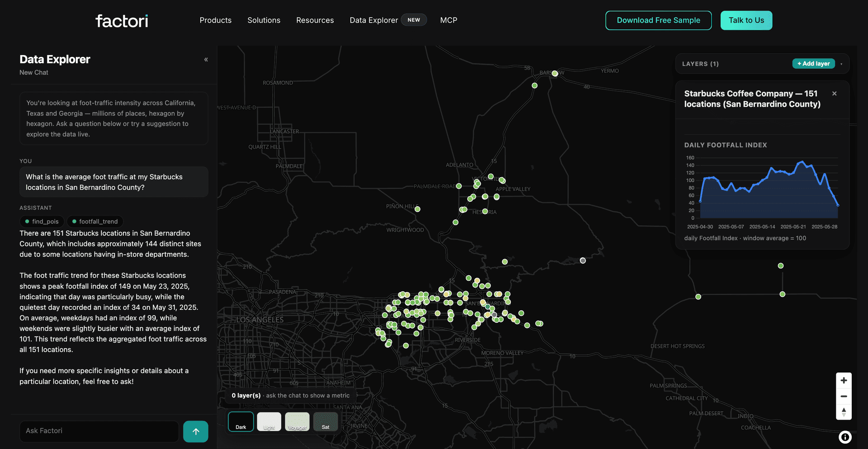The width and height of the screenshot is (868, 449).
Task: Open the Add layer dropdown arrow
Action: 841,64
